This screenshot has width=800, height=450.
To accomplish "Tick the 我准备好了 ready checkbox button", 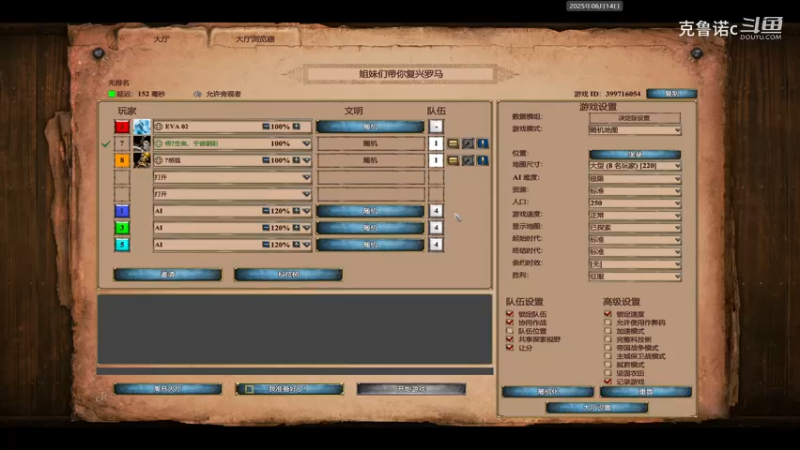I will click(289, 389).
